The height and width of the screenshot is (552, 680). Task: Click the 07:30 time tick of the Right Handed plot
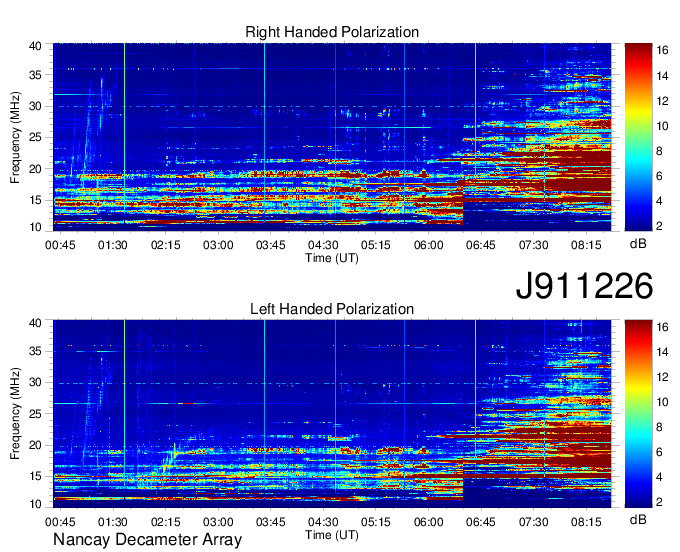pos(533,245)
